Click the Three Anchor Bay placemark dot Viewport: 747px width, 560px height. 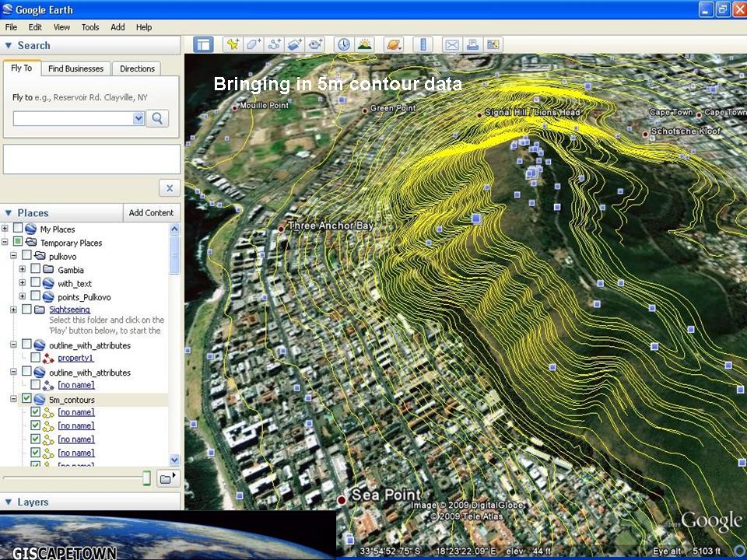point(281,229)
